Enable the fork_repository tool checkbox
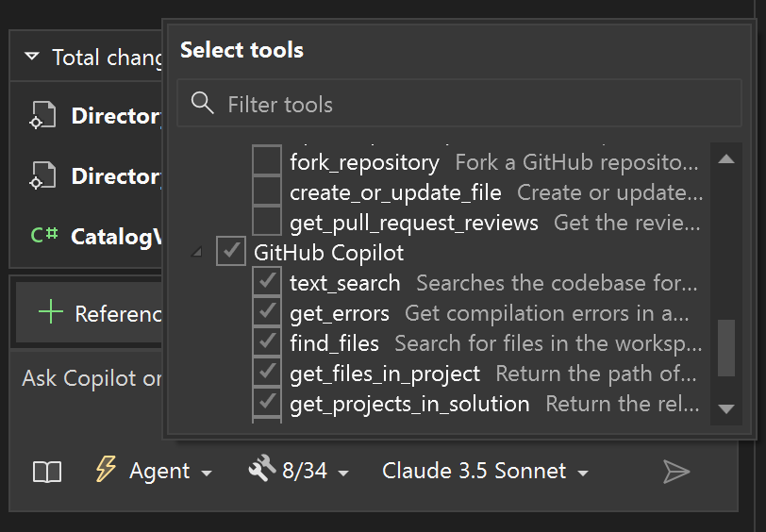The height and width of the screenshot is (532, 766). (x=268, y=162)
